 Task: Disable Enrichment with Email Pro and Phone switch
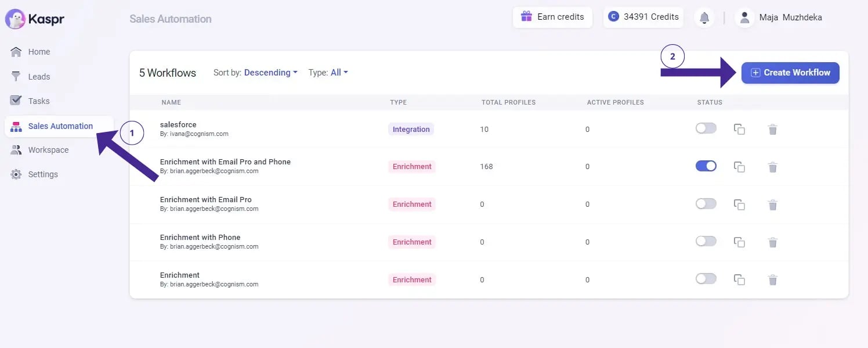click(706, 166)
